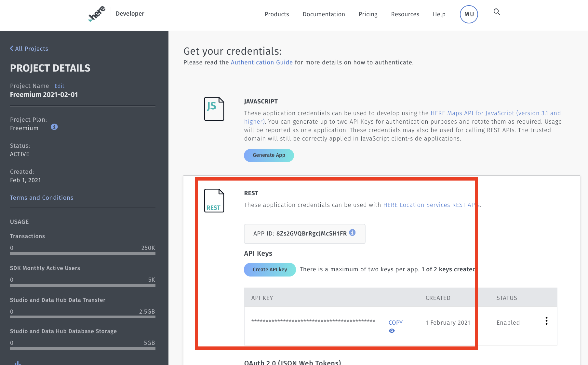The height and width of the screenshot is (365, 588).
Task: Edit the project name
Action: tap(59, 86)
